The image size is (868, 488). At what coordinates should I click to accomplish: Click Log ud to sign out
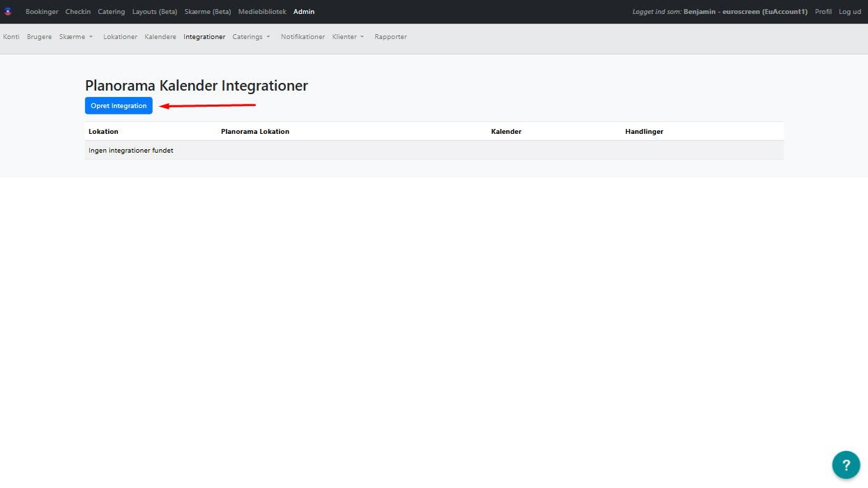point(850,12)
